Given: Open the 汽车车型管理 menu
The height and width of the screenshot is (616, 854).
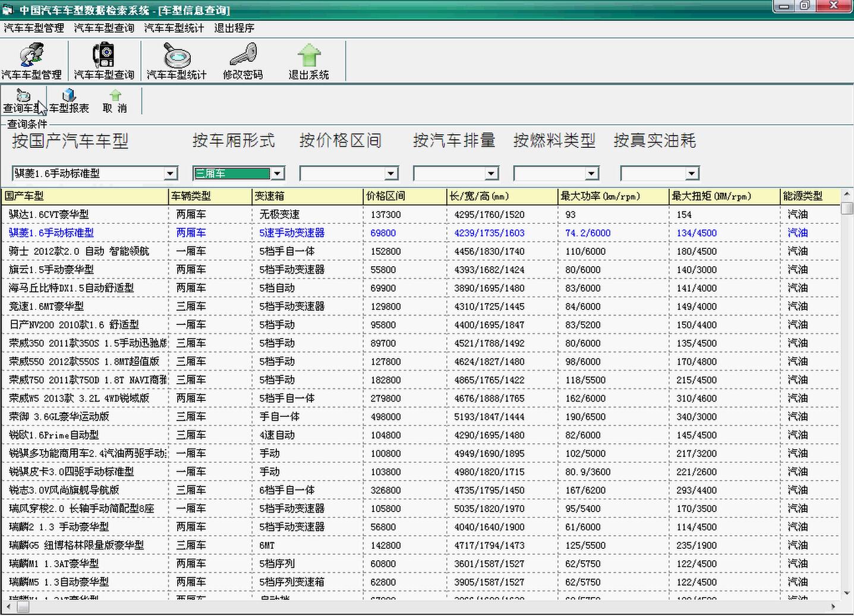Looking at the screenshot, I should click(x=34, y=28).
